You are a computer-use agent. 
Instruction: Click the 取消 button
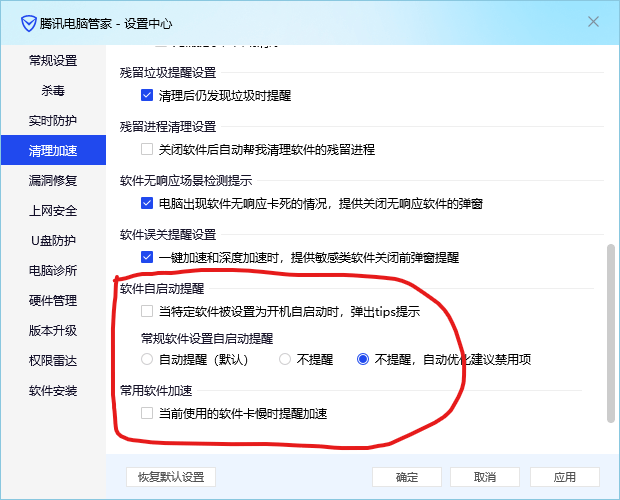click(485, 477)
